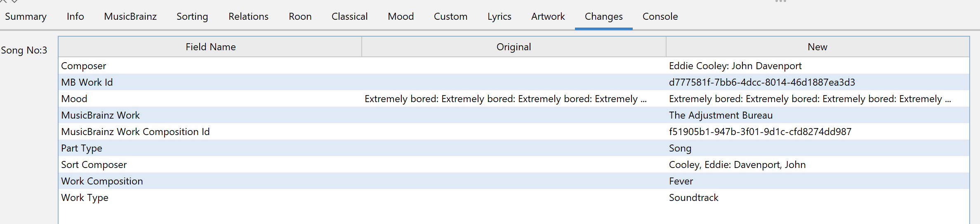Open the MusicBrainz tab

pos(130,16)
